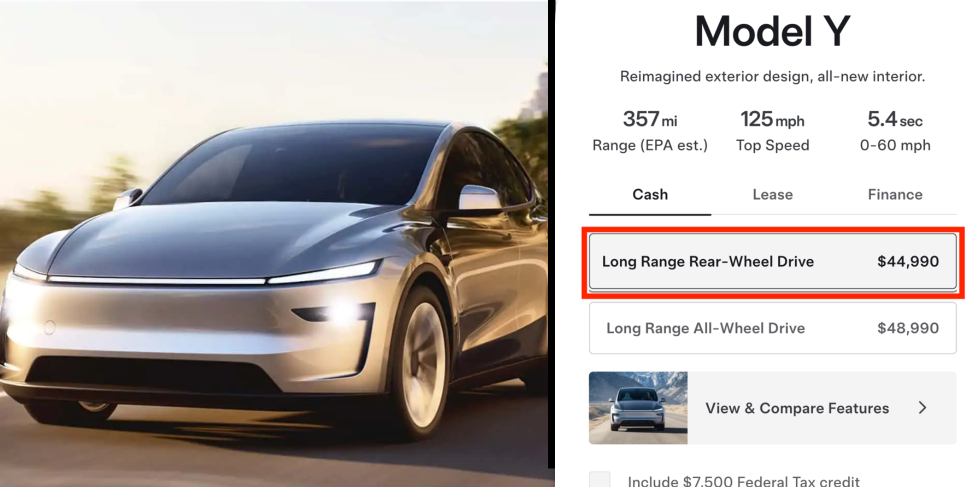Click the Include Federal Tax credit label text

[744, 481]
